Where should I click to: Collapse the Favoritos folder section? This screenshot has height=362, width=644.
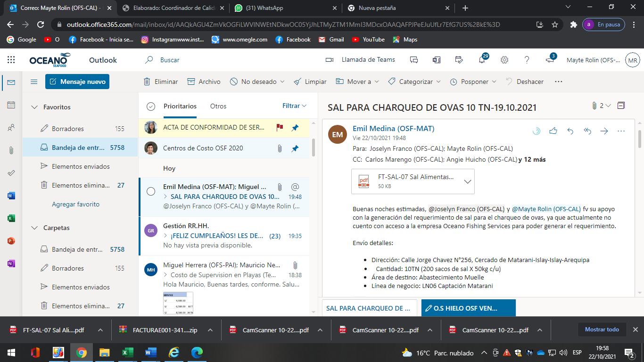(34, 107)
